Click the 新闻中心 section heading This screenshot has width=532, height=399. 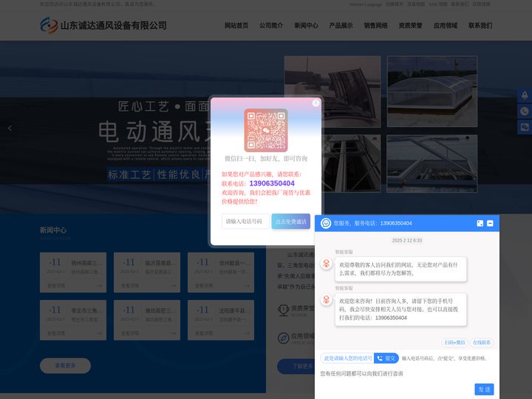point(53,230)
